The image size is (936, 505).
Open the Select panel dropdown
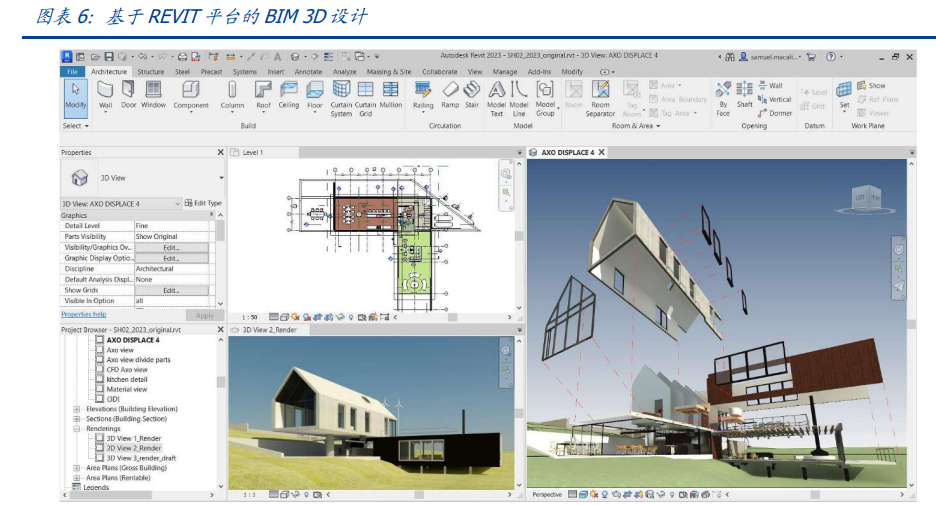point(76,126)
